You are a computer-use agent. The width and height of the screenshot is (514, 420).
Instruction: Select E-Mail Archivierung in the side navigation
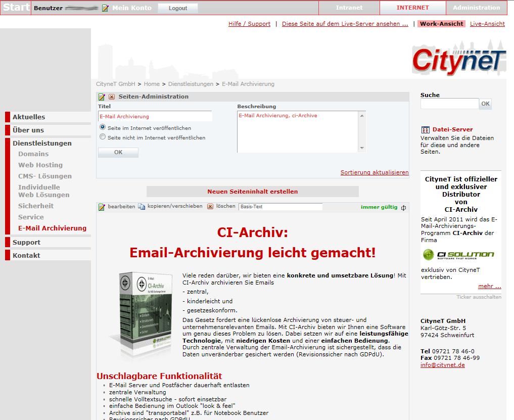53,228
